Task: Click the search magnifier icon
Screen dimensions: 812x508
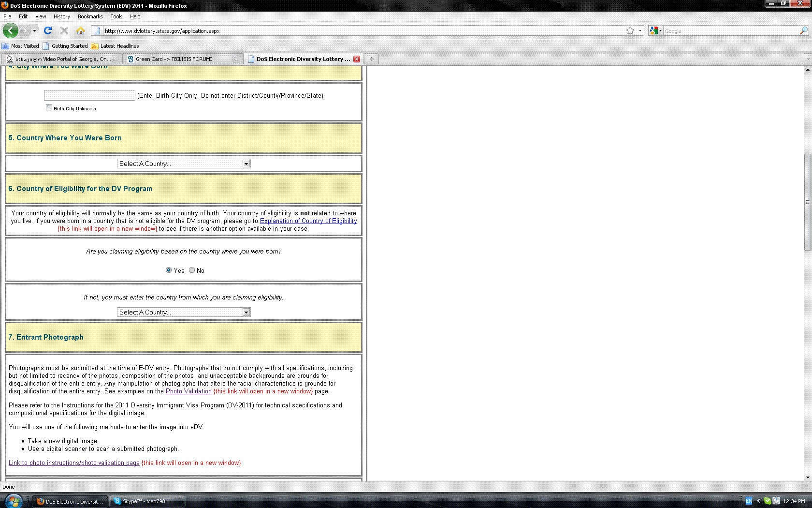Action: tap(804, 30)
